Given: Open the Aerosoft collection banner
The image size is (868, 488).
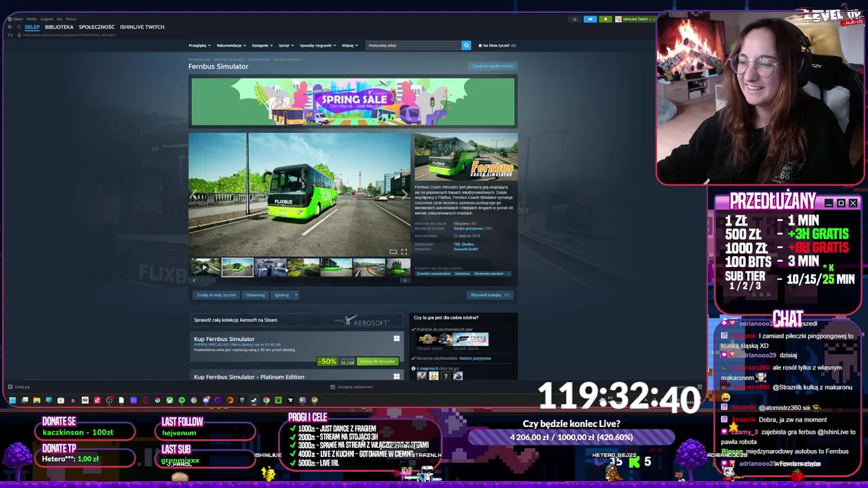Looking at the screenshot, I should click(x=298, y=320).
